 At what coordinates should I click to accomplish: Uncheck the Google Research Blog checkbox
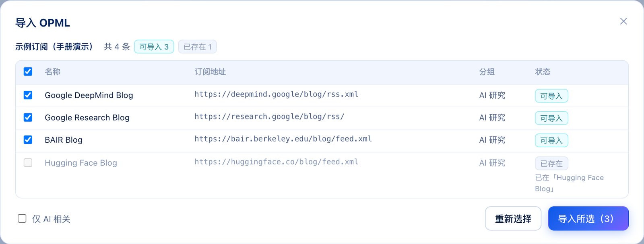28,117
